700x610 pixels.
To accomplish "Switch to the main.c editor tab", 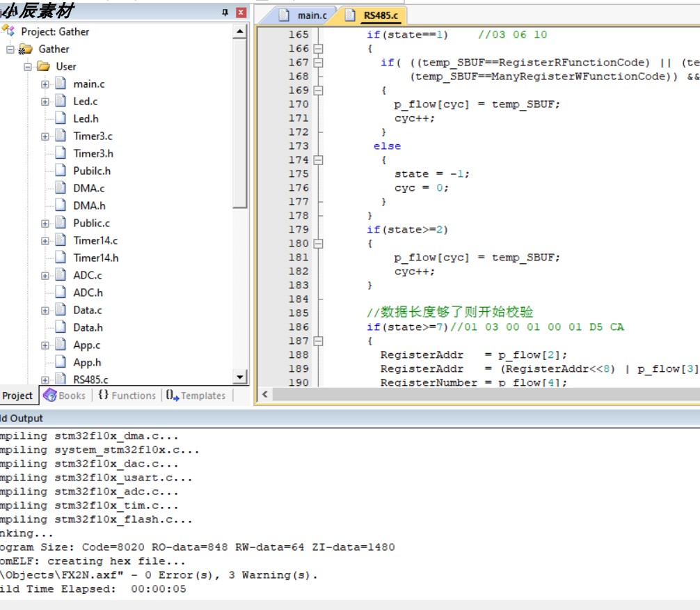I will point(304,15).
